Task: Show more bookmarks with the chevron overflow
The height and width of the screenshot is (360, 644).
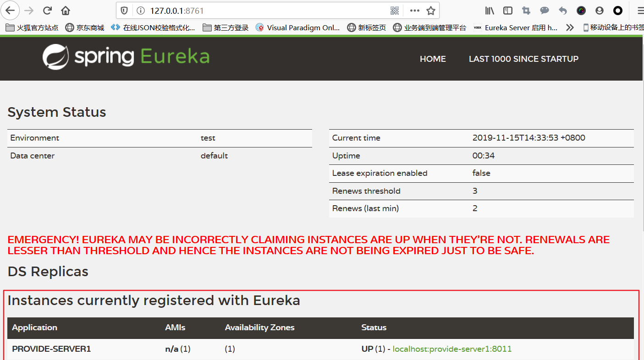Action: tap(570, 27)
